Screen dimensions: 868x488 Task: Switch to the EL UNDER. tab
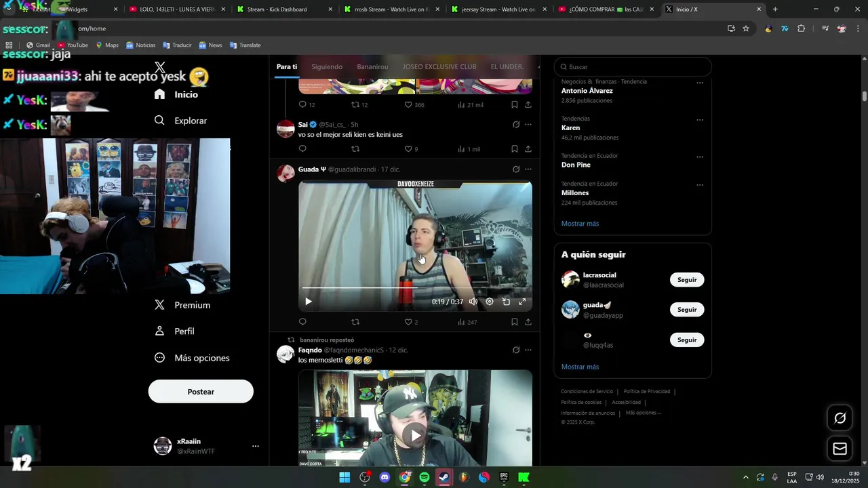507,67
